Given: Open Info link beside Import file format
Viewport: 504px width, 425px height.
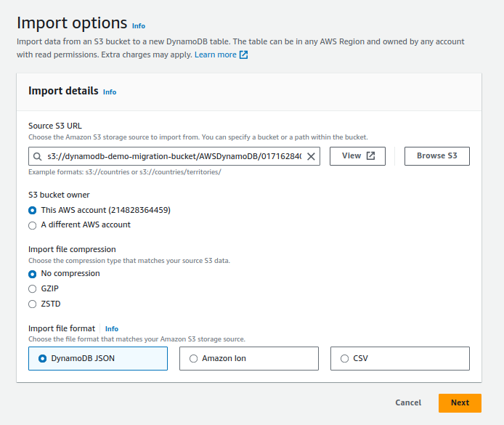Looking at the screenshot, I should pos(112,329).
